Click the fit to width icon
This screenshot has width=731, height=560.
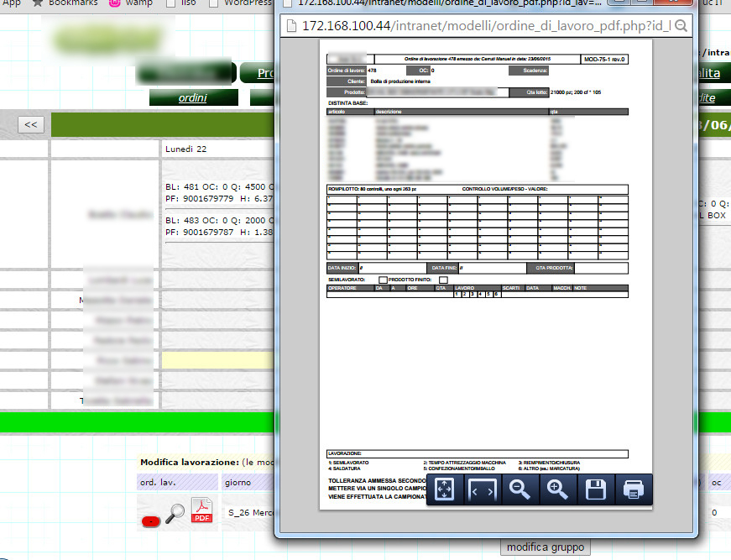pos(483,490)
